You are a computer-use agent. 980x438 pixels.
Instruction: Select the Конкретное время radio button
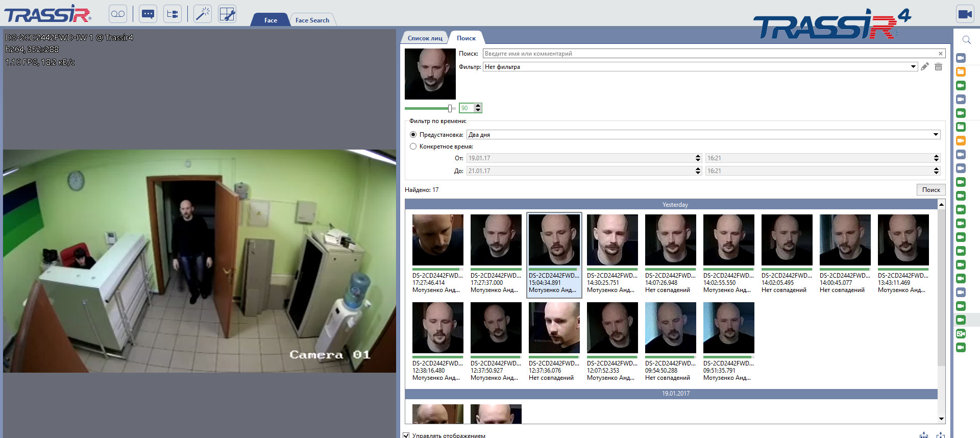point(413,147)
